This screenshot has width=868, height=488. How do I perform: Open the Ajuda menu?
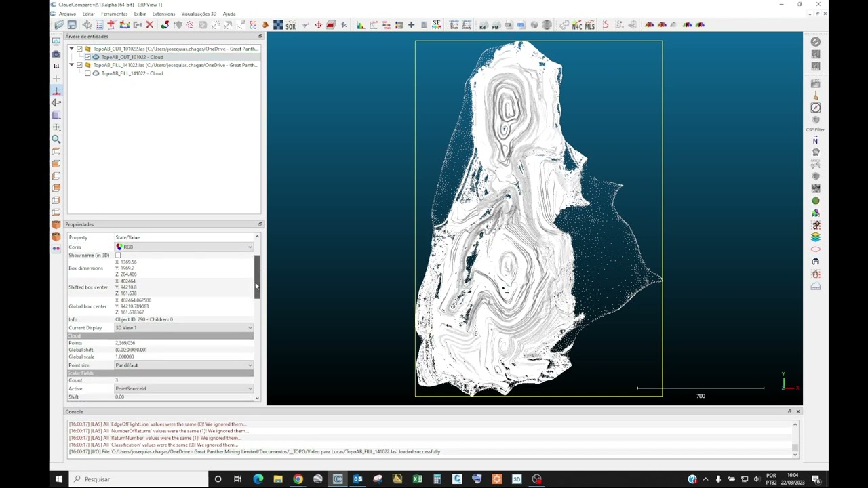(x=229, y=14)
